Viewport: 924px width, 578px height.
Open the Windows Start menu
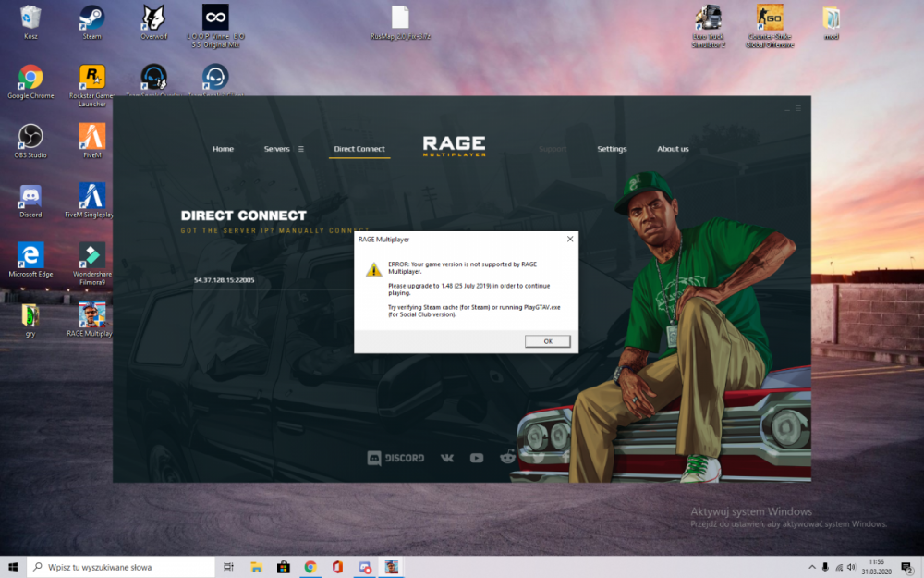tap(13, 567)
